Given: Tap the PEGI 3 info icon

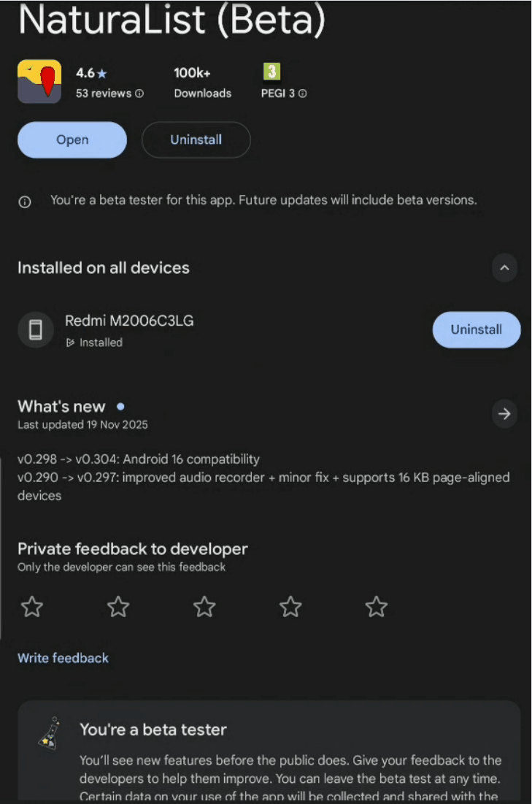Looking at the screenshot, I should [303, 93].
